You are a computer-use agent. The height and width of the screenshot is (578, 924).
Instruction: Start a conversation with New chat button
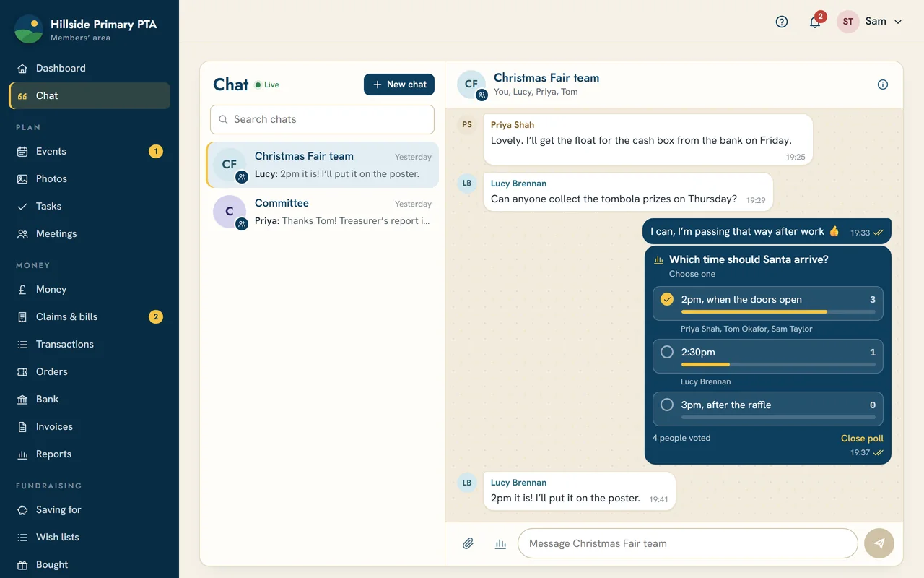click(399, 85)
